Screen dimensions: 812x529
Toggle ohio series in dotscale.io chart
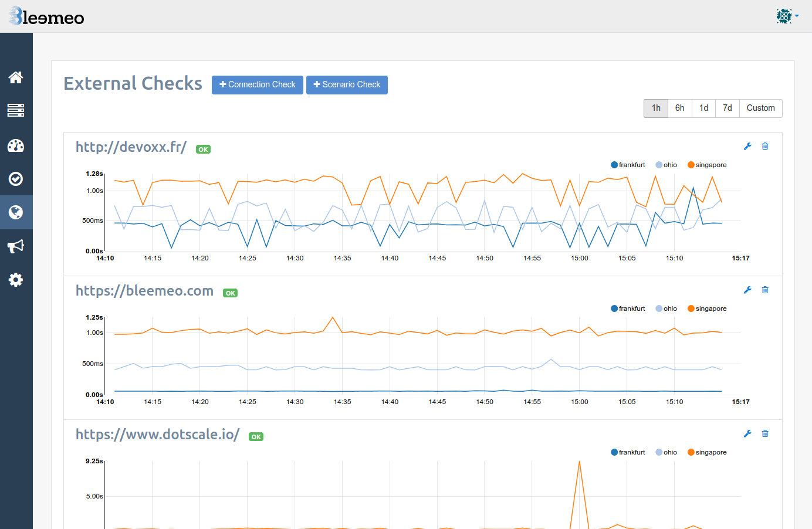666,452
